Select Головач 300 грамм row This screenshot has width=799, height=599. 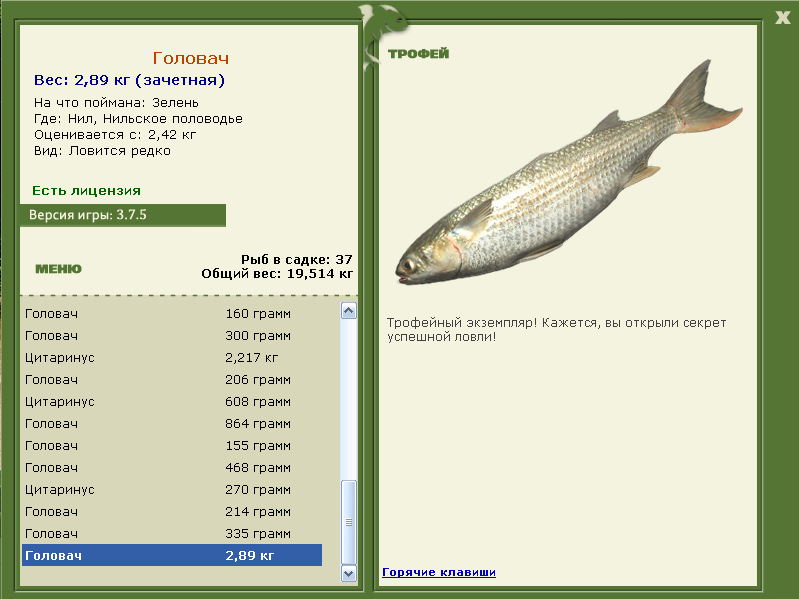(172, 336)
